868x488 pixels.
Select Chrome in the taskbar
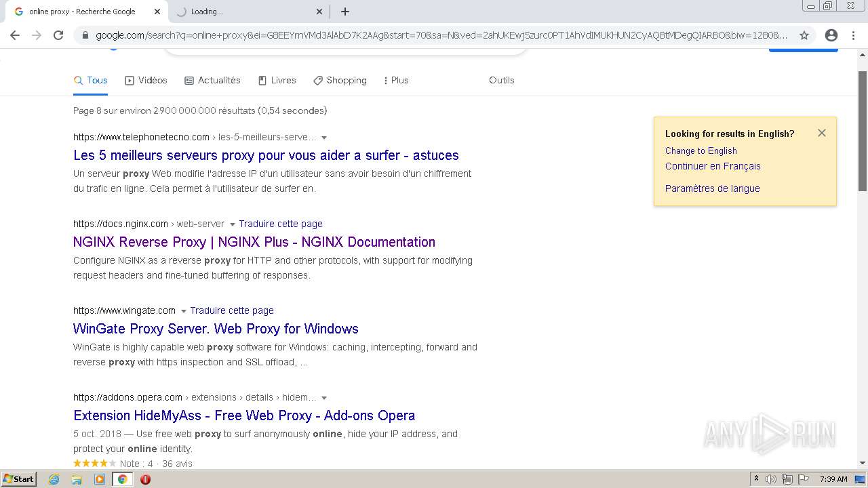(122, 479)
